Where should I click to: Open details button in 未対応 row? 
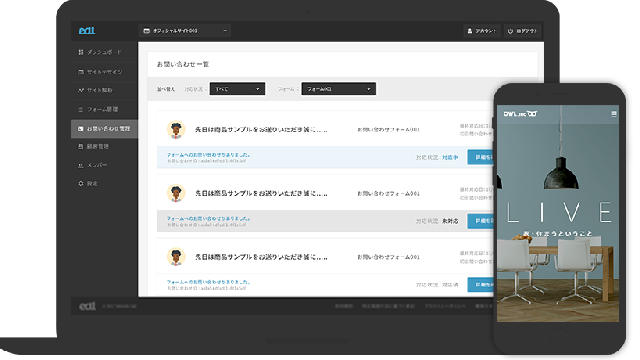point(481,221)
